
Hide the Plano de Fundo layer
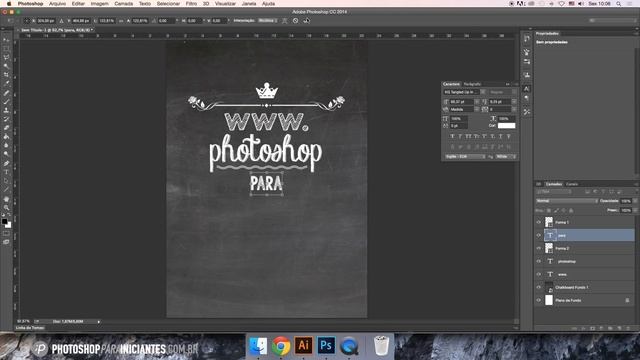pos(538,300)
